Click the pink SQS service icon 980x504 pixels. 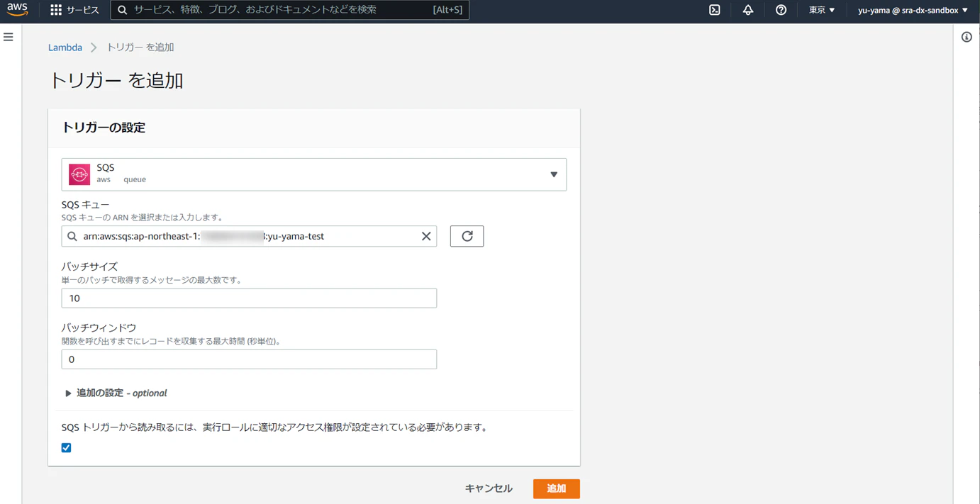pyautogui.click(x=79, y=174)
